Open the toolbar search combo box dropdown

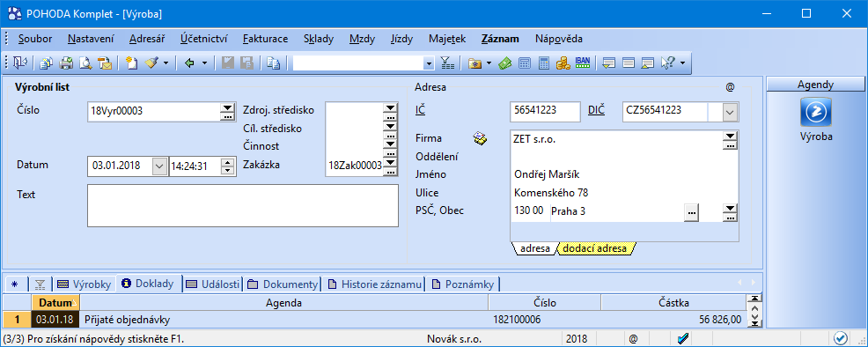(x=429, y=63)
